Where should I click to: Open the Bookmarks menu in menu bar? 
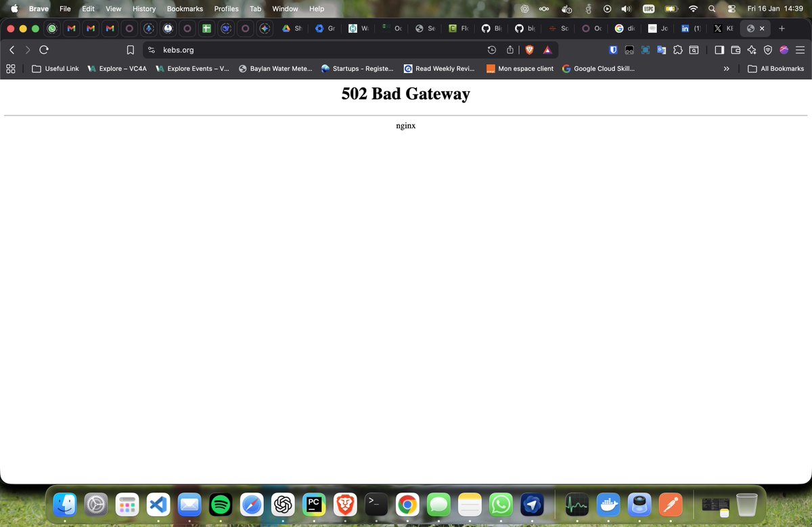(185, 9)
